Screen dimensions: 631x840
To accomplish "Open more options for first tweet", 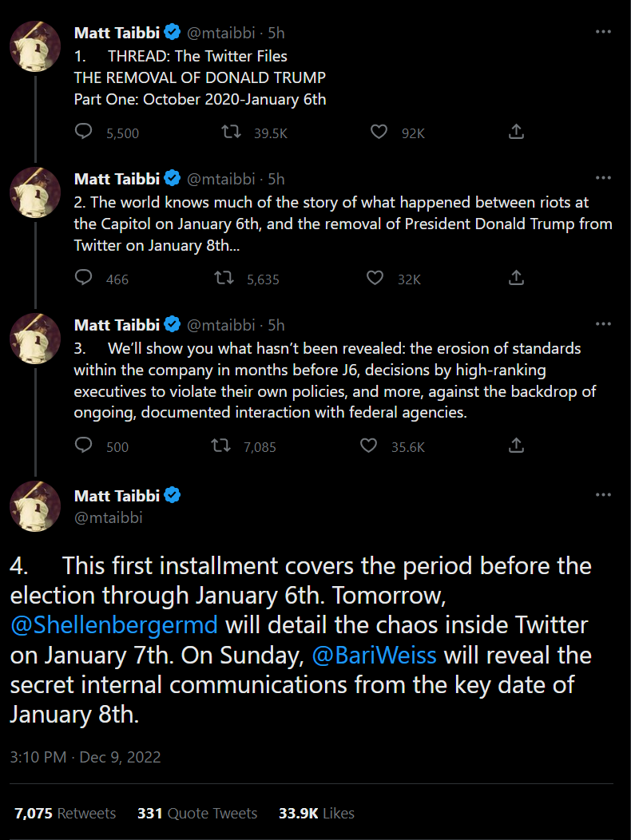I will [x=603, y=32].
